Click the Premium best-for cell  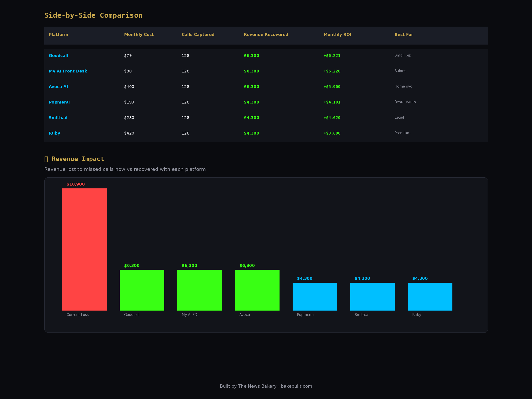[x=402, y=133]
